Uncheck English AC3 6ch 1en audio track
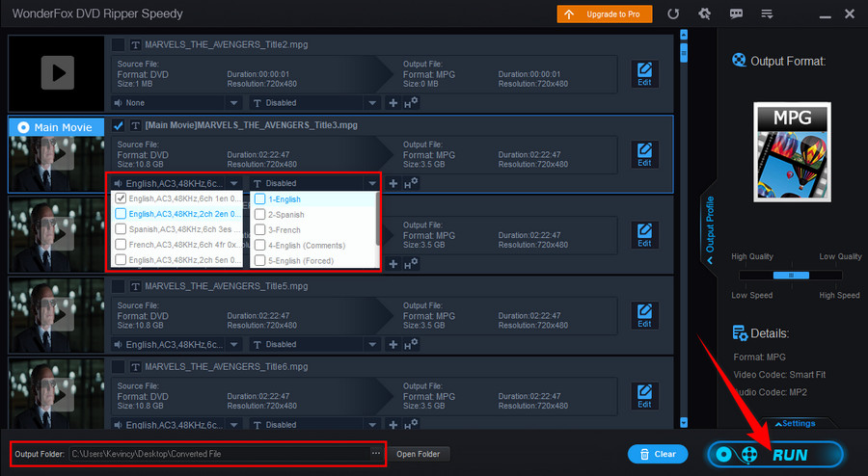 (x=121, y=198)
